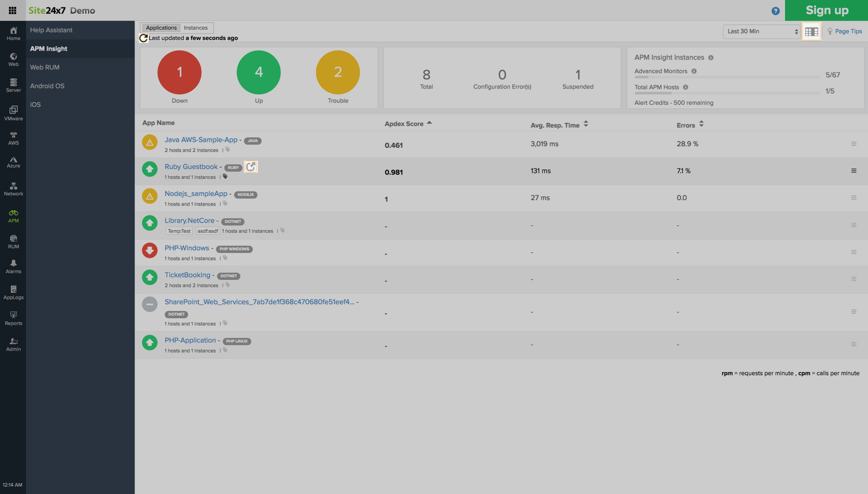Filter by the green Up status circle
This screenshot has height=494, width=868.
(x=258, y=73)
